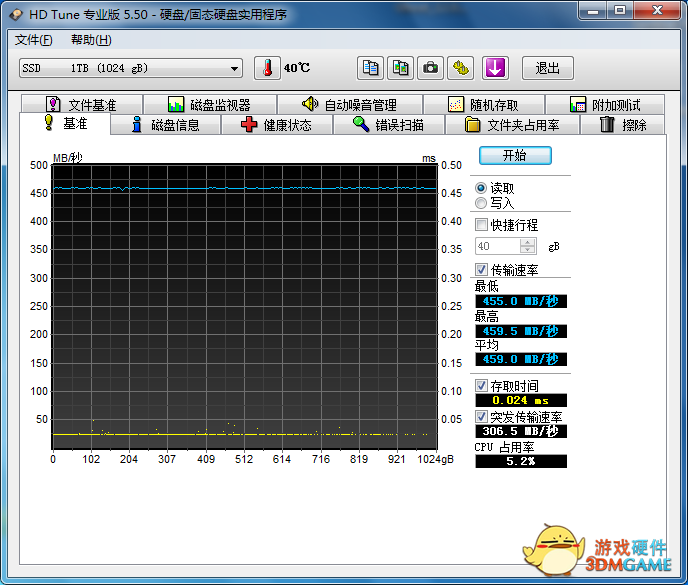This screenshot has width=688, height=585.
Task: Click the maximum 459.5 MB/秒 value
Action: (x=521, y=331)
